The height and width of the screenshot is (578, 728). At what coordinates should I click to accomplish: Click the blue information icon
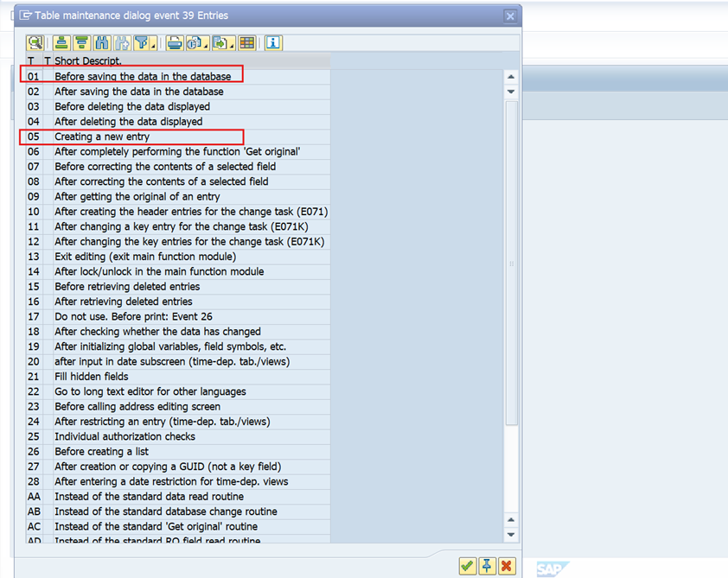[273, 42]
